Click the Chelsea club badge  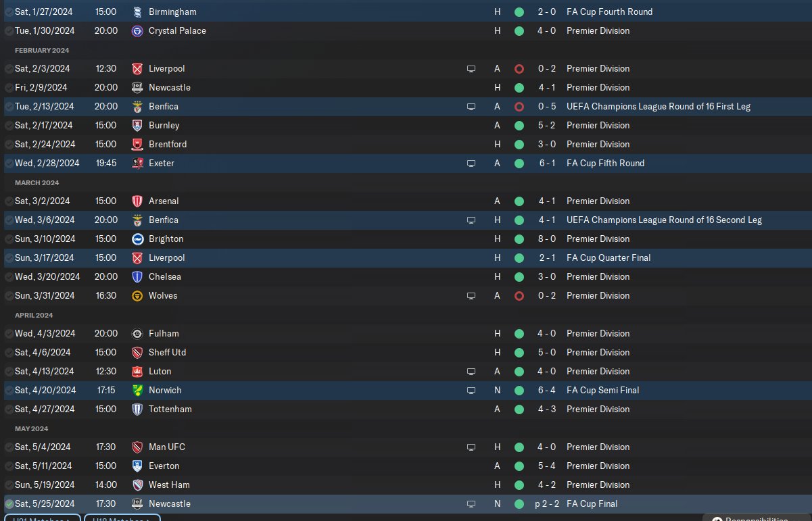point(137,276)
